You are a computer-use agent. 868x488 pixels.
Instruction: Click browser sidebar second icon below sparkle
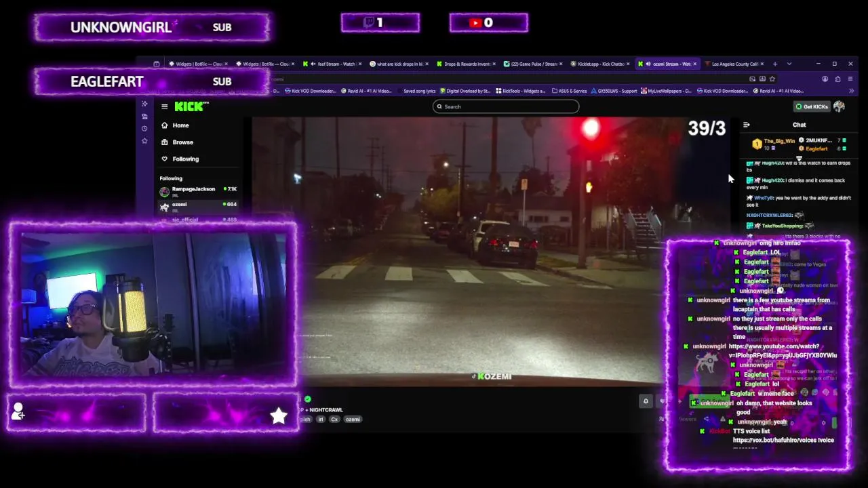click(144, 117)
